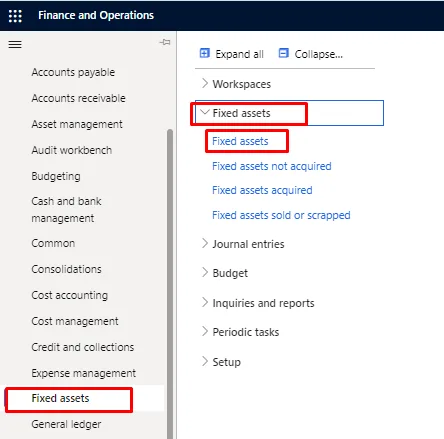Image resolution: width=444 pixels, height=439 pixels.
Task: Expand the Periodic tasks group
Action: [x=240, y=332]
